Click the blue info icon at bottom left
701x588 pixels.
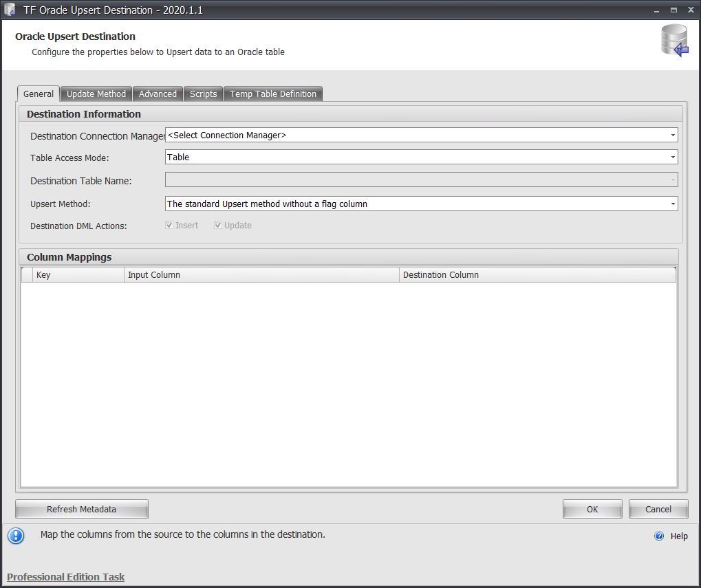(15, 534)
